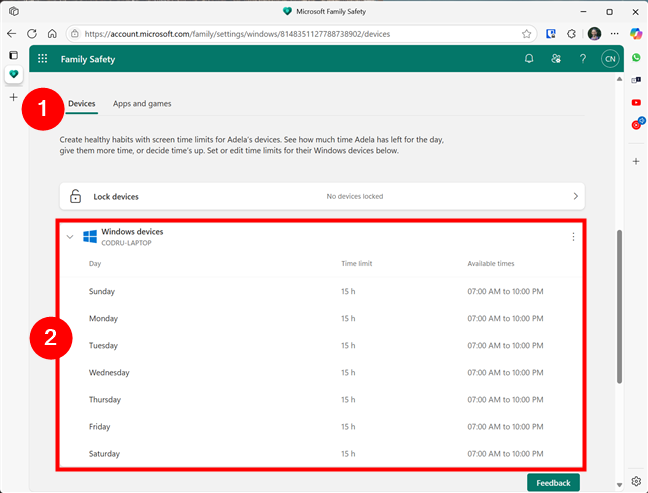Screen dimensions: 648x493
Task: Collapse the Windows devices section
Action: (x=70, y=237)
